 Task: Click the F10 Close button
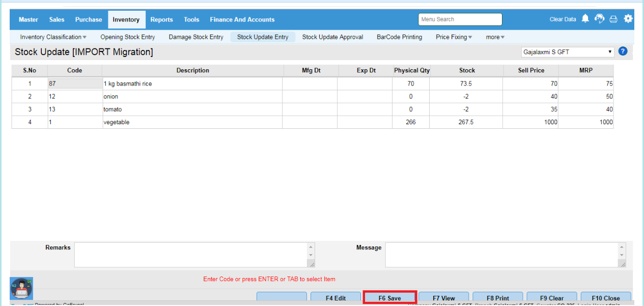606,298
